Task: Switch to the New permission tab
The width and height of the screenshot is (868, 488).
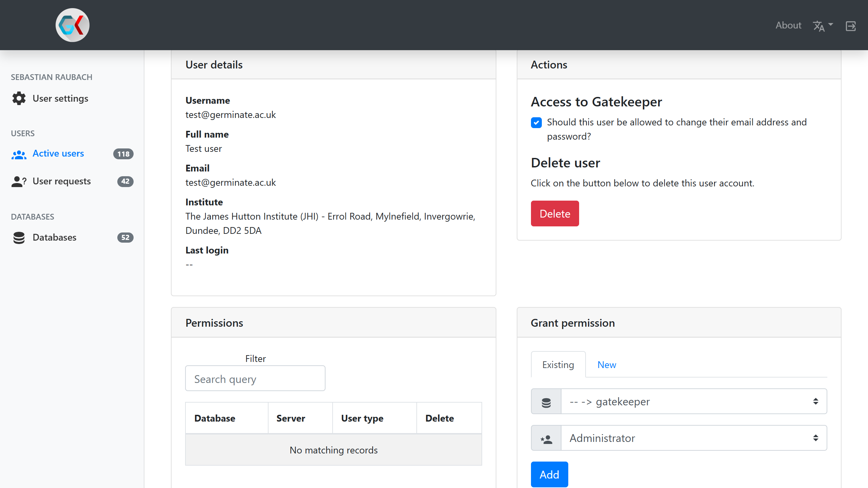Action: 607,365
